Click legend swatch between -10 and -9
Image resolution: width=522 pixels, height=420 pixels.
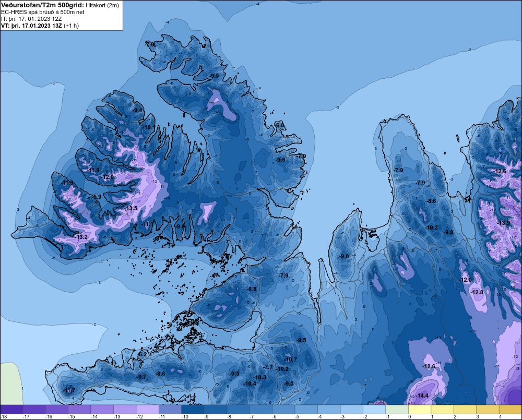tap(193, 409)
